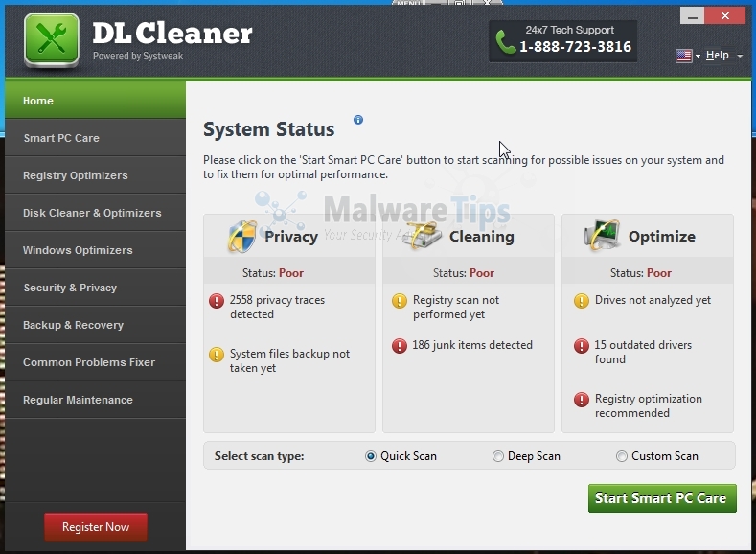This screenshot has height=554, width=756.
Task: Click the Cleaning panel heading
Action: [482, 236]
